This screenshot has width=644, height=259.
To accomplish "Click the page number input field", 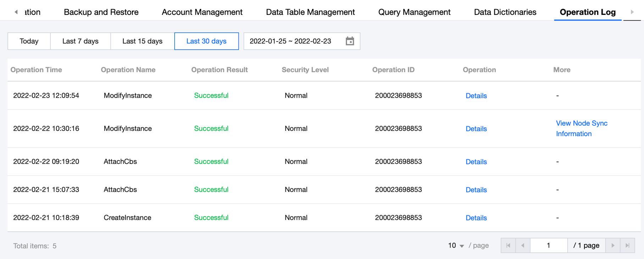I will [548, 246].
